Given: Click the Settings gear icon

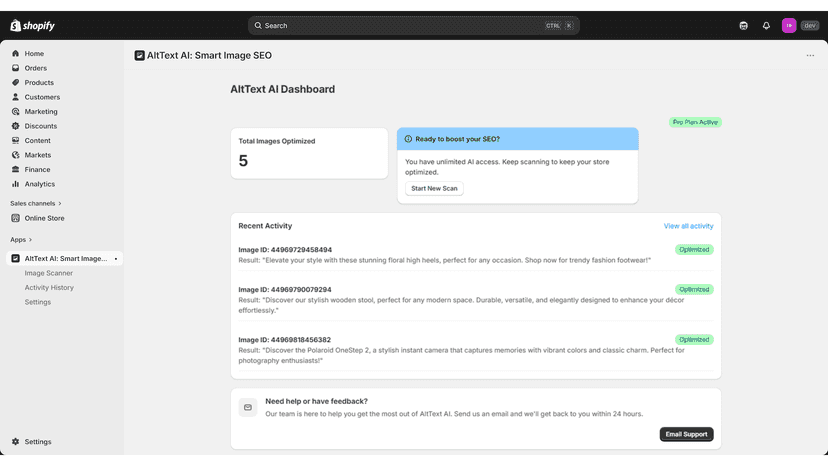Looking at the screenshot, I should (x=15, y=442).
